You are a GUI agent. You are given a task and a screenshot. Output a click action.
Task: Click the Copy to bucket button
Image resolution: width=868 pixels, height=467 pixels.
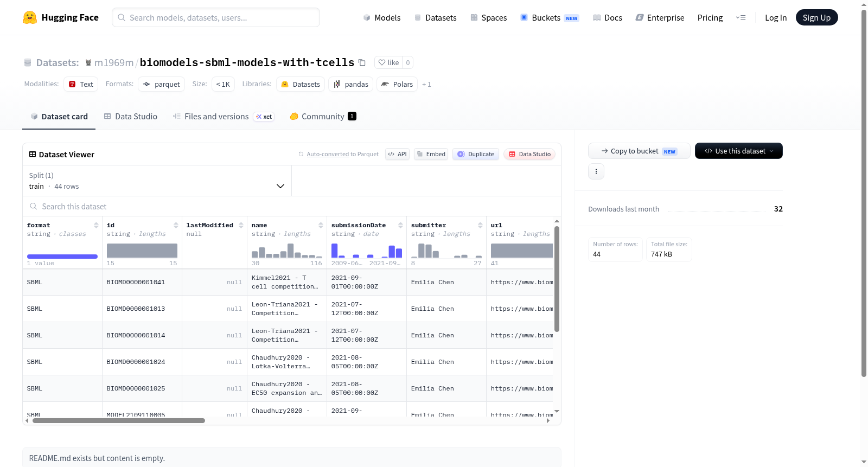tap(639, 151)
